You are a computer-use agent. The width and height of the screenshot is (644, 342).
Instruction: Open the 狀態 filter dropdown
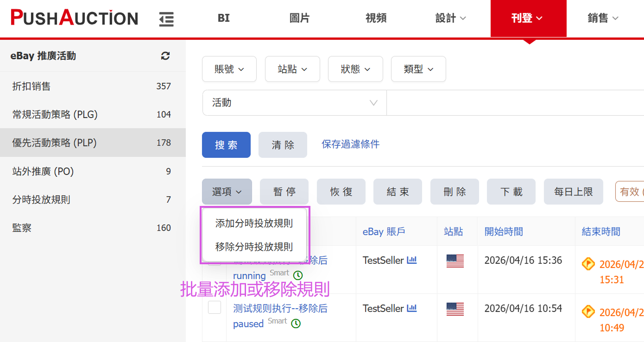pyautogui.click(x=355, y=69)
